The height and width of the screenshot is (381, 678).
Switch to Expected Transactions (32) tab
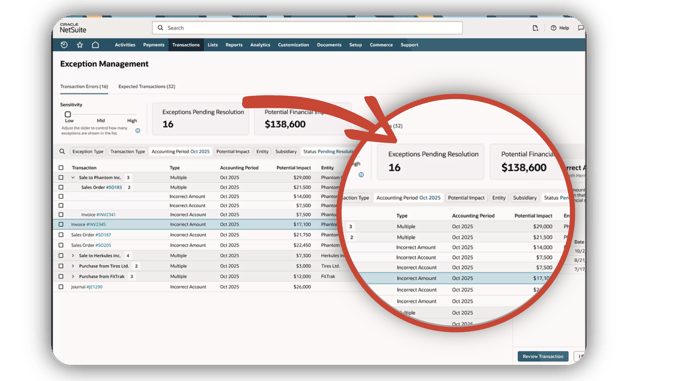tap(147, 86)
